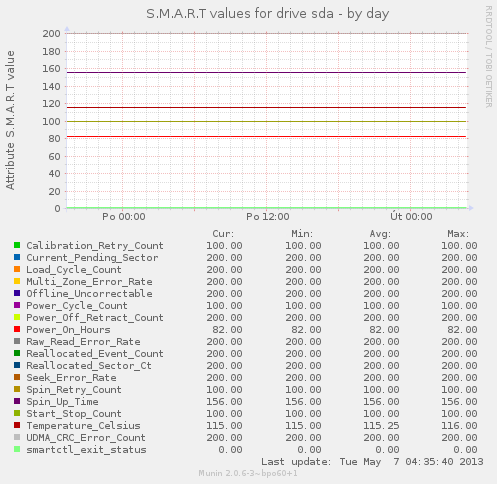Click the yellow Multi_Zone_Error_Rate swatch
Screen dimensions: 497x484
coord(17,281)
